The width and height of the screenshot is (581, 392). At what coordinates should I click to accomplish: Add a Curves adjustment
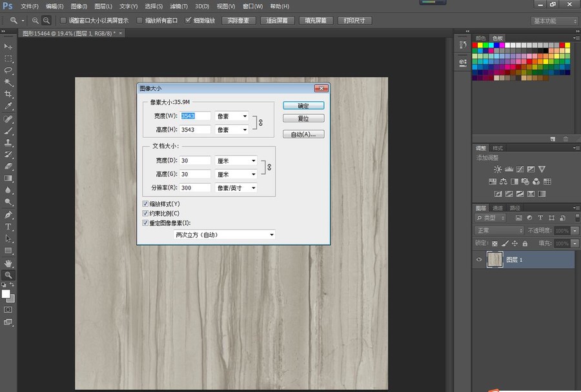point(520,169)
